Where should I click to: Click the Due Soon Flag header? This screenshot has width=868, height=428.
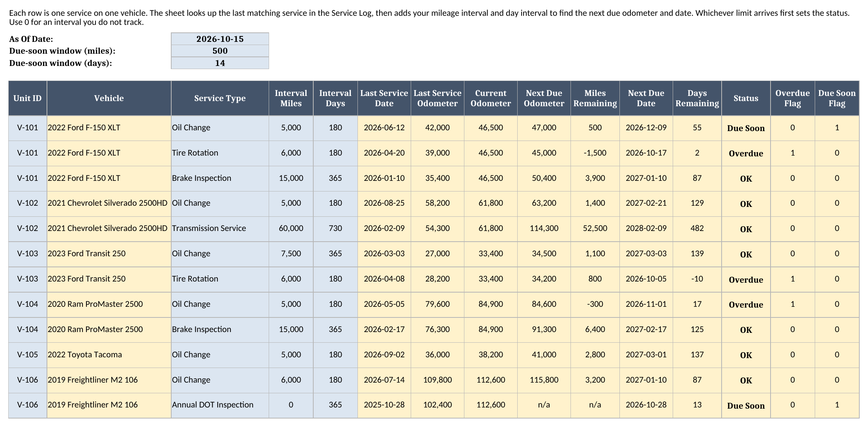(x=837, y=98)
